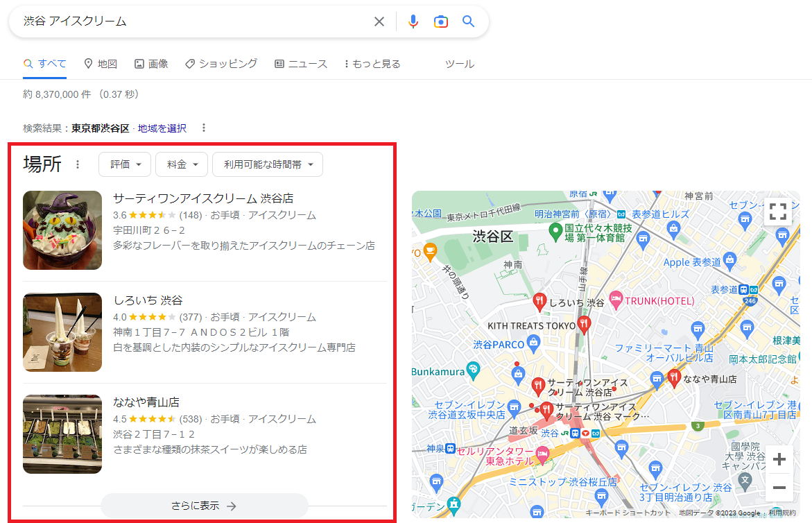This screenshot has width=812, height=523.
Task: Click the ななや青山店 gelato case thumbnail
Action: (x=62, y=434)
